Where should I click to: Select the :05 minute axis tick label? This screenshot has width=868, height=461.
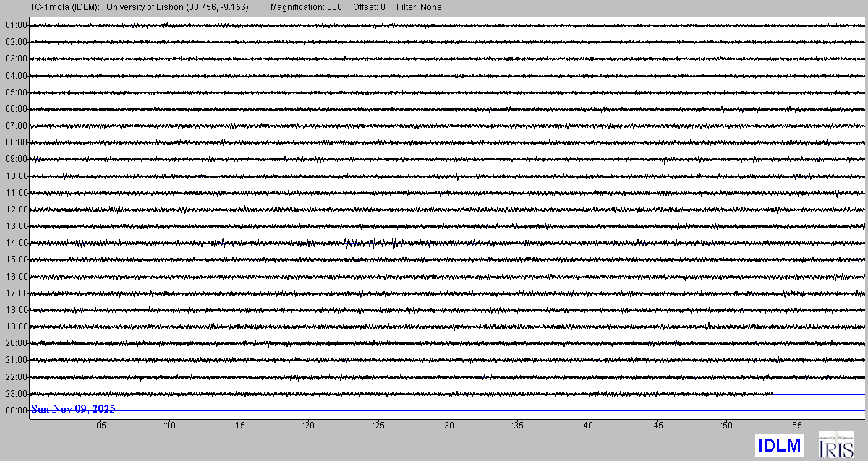pos(99,426)
